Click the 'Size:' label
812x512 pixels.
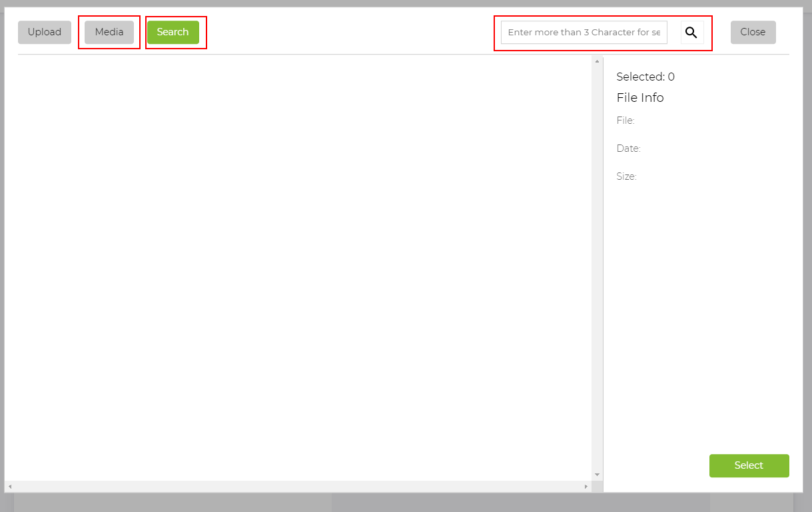627,176
